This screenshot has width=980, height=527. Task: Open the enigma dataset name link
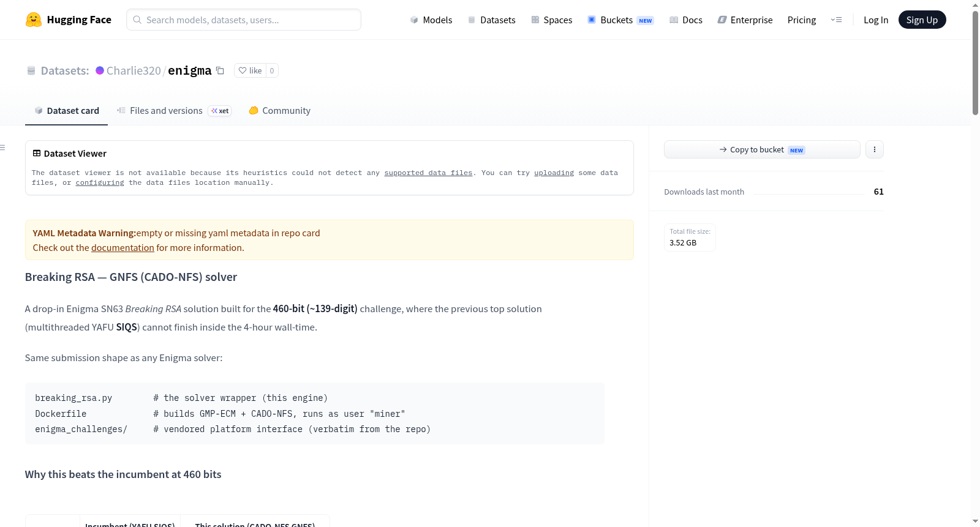(x=190, y=70)
